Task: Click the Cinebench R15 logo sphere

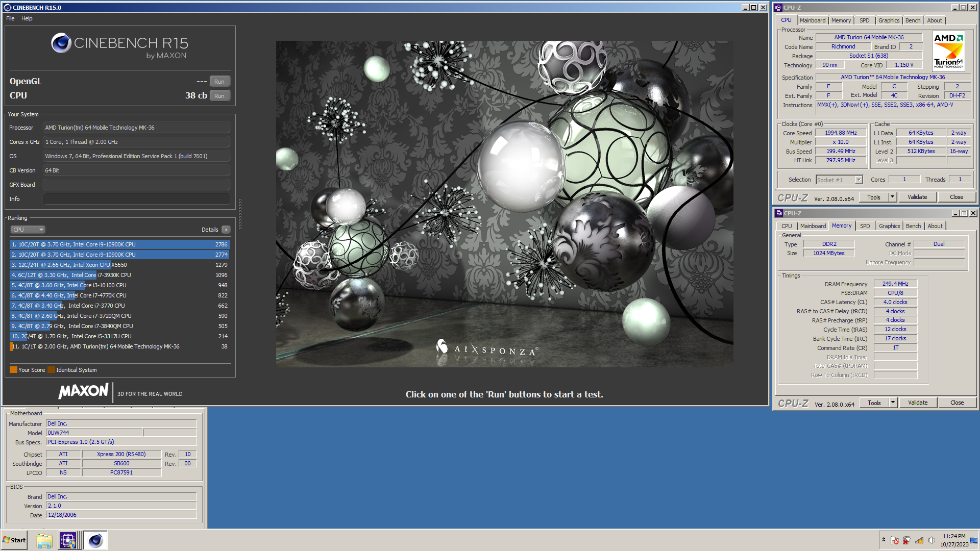Action: click(x=61, y=43)
